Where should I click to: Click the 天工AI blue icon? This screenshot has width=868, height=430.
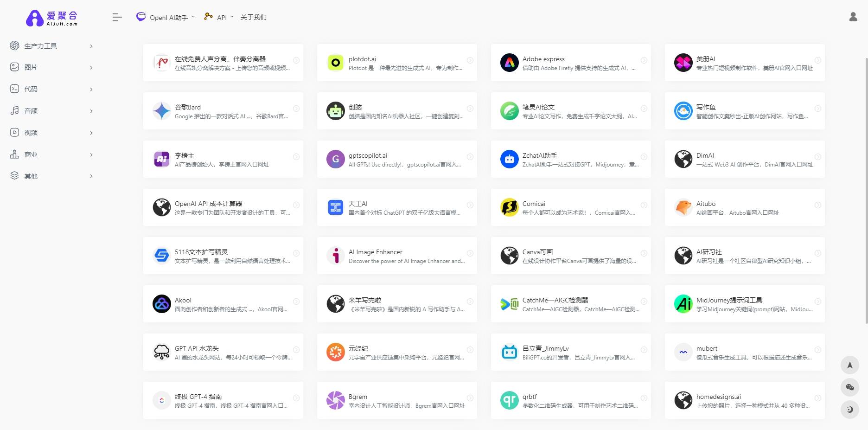(x=336, y=207)
